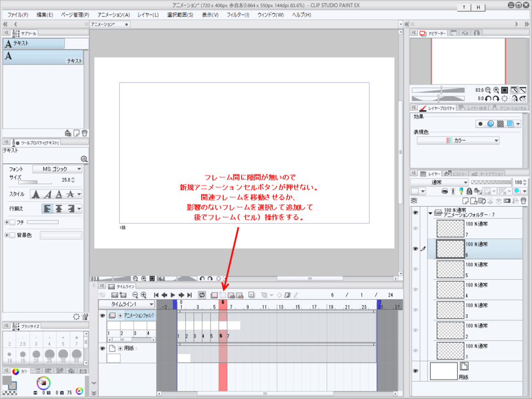Click the new animation cel button in timeline
Image resolution: width=532 pixels, height=399 pixels.
[223, 295]
